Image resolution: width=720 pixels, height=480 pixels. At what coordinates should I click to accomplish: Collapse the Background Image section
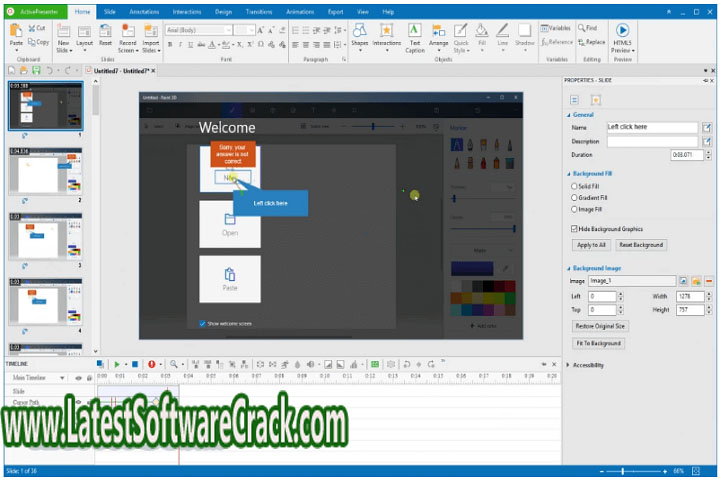click(569, 268)
